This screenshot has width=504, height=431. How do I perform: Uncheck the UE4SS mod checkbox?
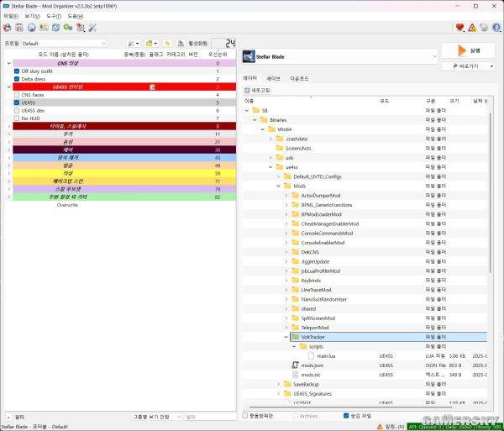coord(17,102)
